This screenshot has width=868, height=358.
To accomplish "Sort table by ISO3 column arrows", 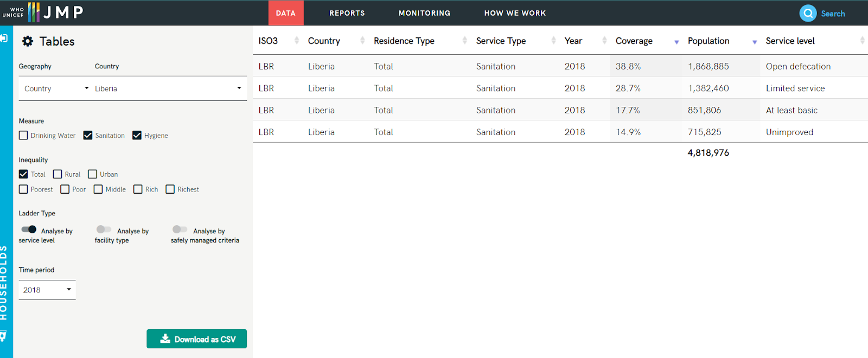I will (x=297, y=41).
